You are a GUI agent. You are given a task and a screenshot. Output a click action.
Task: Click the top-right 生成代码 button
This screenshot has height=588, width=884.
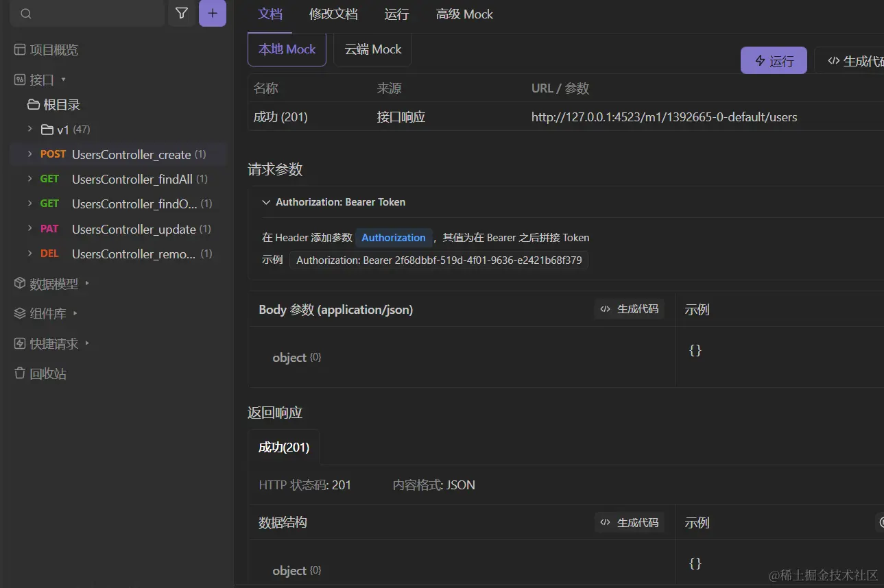(850, 60)
